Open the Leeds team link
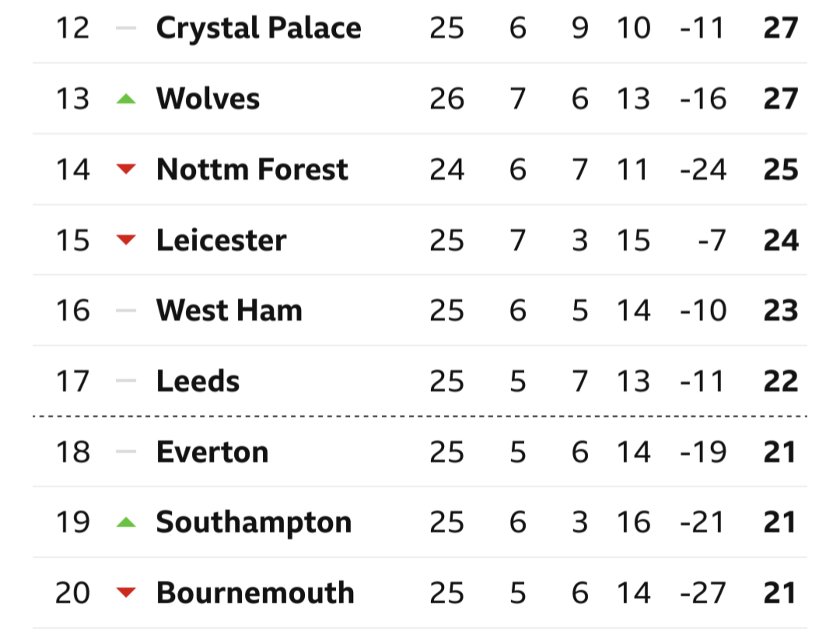This screenshot has height=639, width=840. point(198,381)
